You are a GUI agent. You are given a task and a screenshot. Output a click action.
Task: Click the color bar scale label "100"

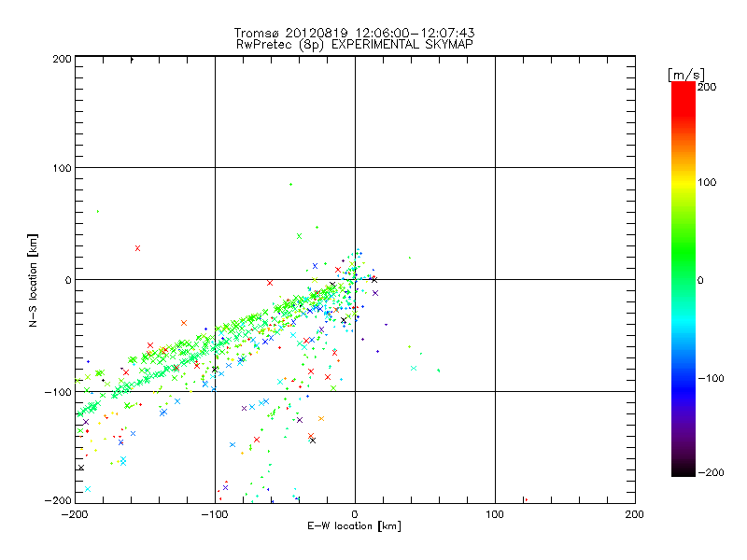(707, 182)
